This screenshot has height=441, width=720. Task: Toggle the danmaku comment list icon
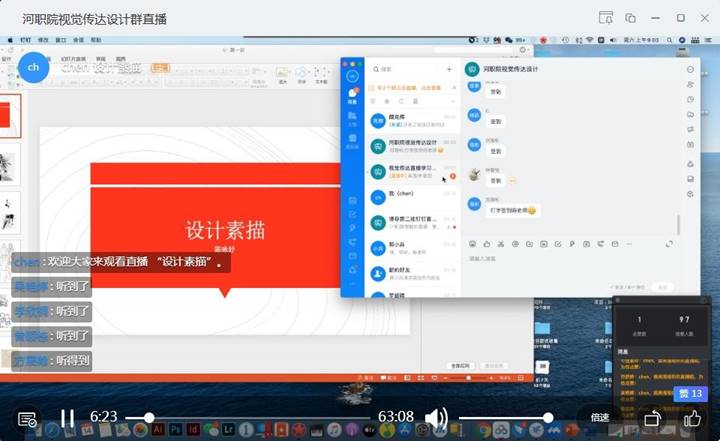(27, 418)
